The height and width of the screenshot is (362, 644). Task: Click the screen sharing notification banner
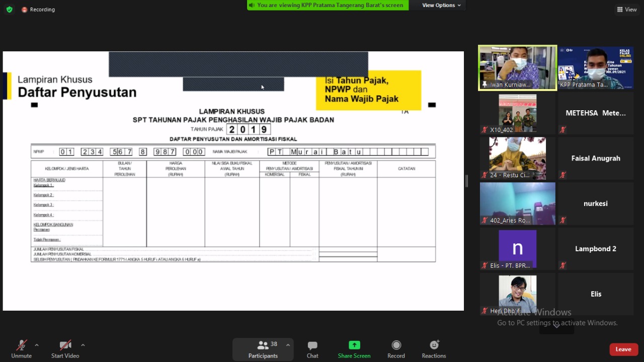tap(328, 5)
